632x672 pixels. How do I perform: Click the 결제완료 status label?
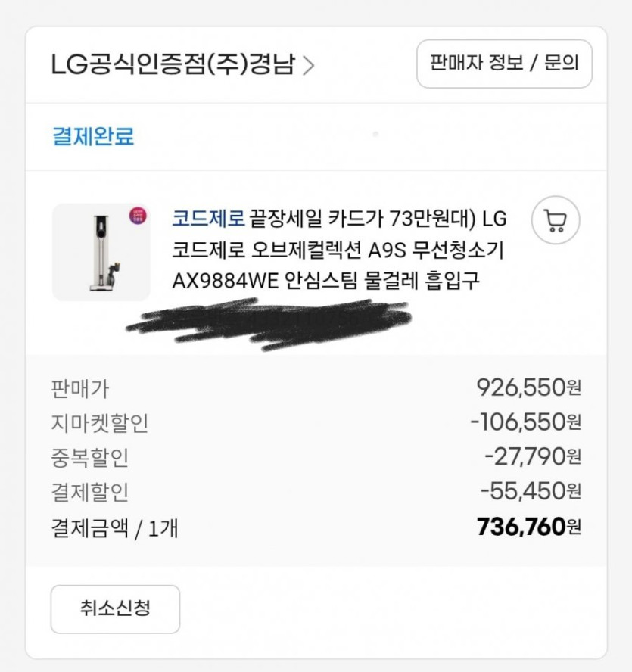tap(93, 137)
